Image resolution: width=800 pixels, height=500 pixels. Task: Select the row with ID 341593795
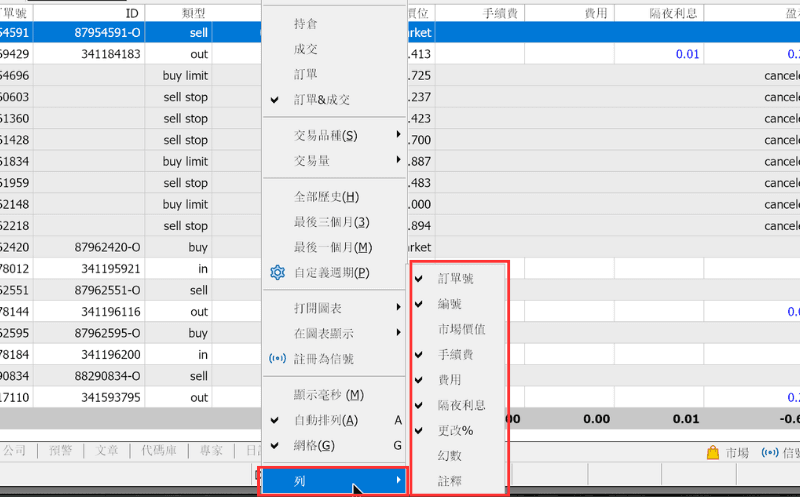tap(111, 397)
